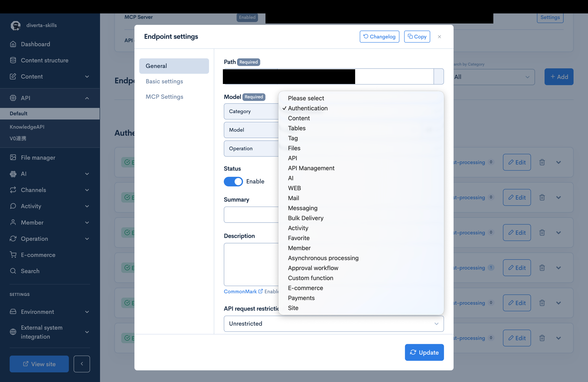588x382 pixels.
Task: Click the AI brain icon in sidebar
Action: [x=13, y=174]
